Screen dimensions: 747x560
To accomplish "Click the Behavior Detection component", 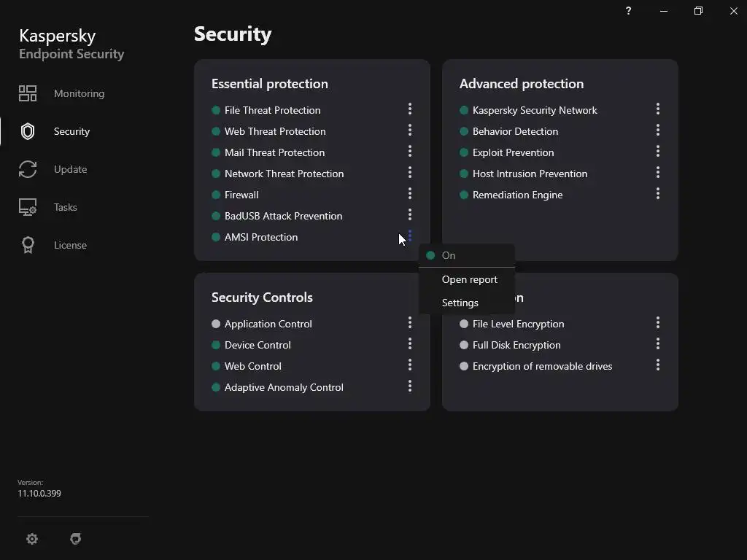I will (x=515, y=131).
